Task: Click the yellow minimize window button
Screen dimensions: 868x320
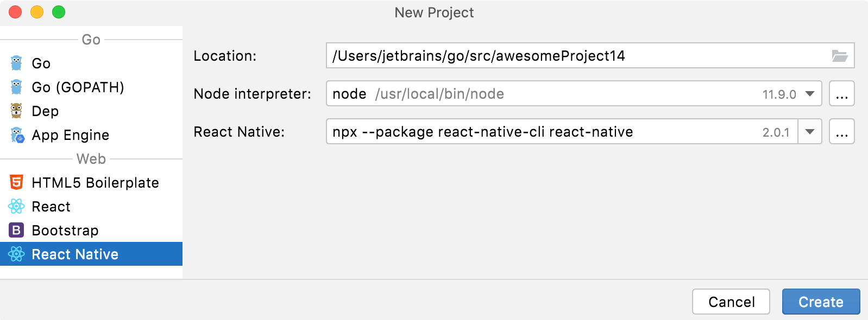Action: point(37,12)
